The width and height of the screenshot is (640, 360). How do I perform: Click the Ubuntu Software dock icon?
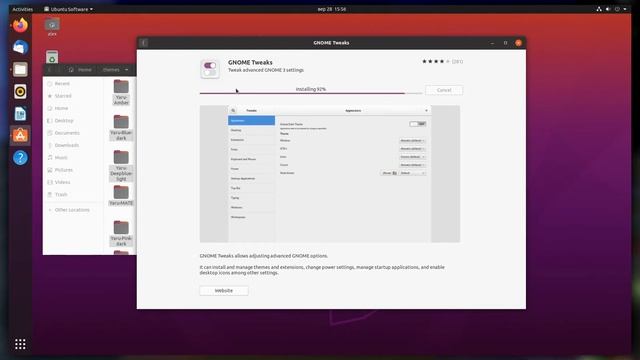pos(20,136)
